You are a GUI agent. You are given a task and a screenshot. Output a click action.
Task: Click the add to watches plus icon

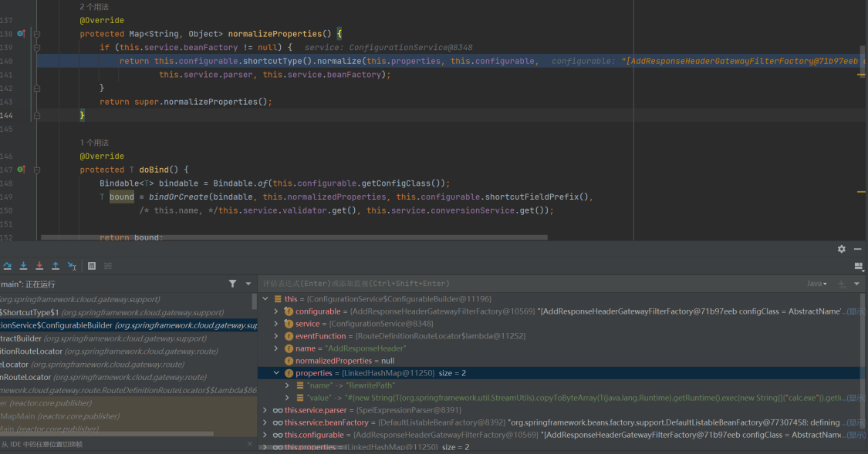pyautogui.click(x=842, y=284)
